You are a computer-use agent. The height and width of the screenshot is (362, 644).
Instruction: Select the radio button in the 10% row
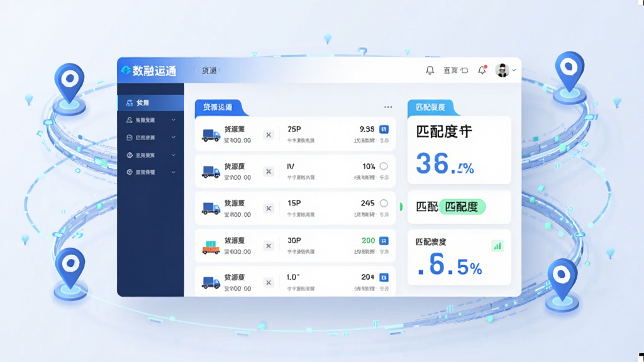coord(384,166)
